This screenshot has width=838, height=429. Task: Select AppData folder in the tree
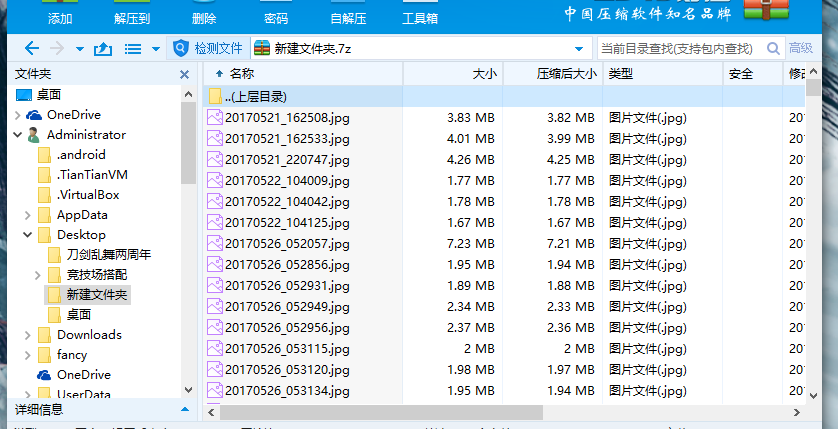82,215
